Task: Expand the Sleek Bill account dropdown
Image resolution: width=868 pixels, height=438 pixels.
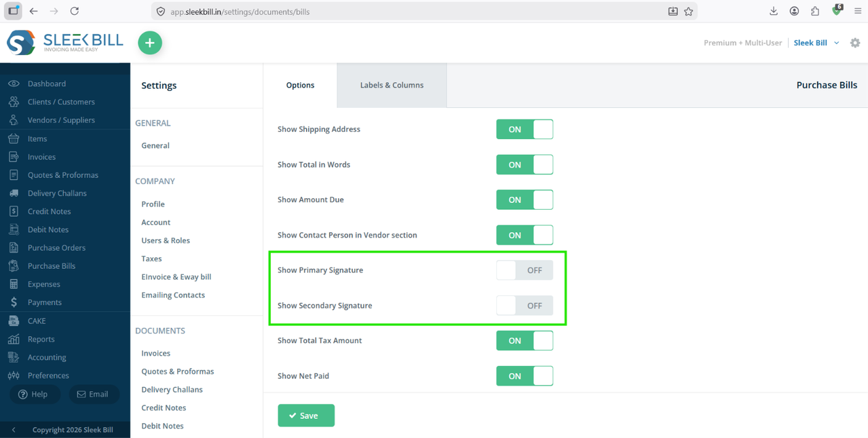Action: pos(817,43)
